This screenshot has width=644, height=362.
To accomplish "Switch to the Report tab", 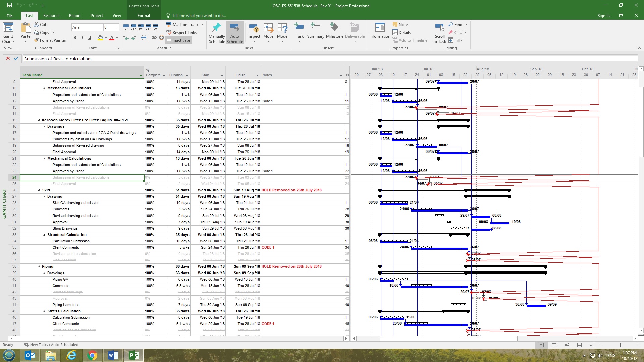I will click(75, 16).
